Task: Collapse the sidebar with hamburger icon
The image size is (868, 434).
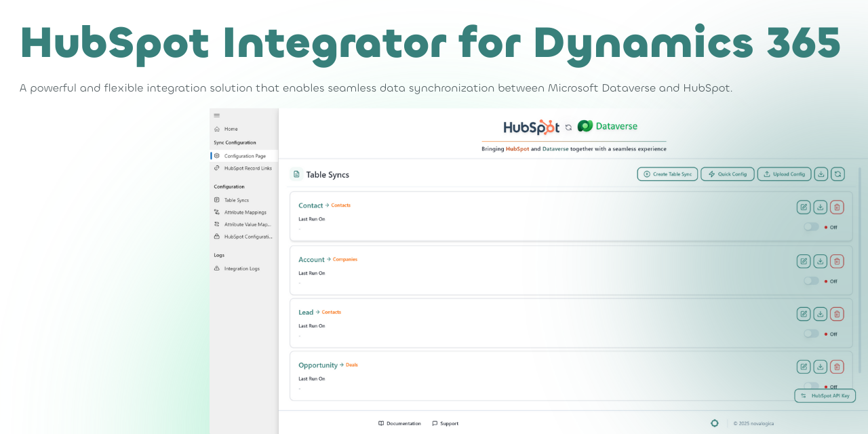Action: 217,115
